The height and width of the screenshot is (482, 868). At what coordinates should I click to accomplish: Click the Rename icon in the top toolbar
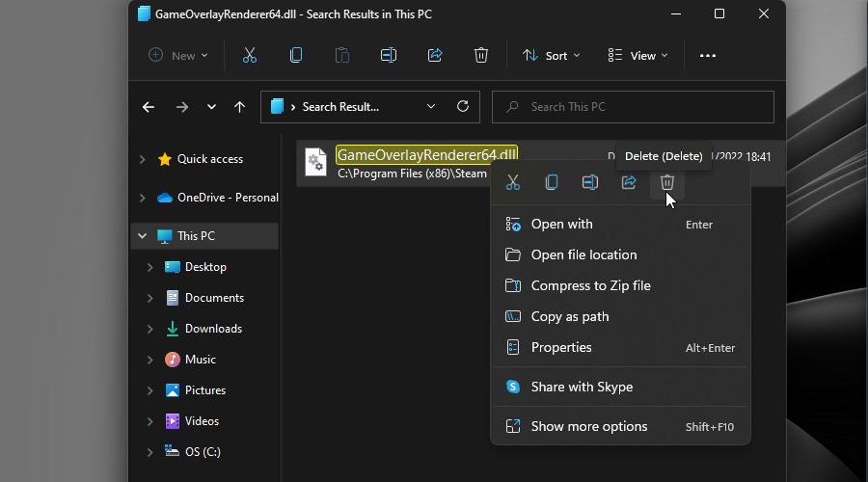389,55
